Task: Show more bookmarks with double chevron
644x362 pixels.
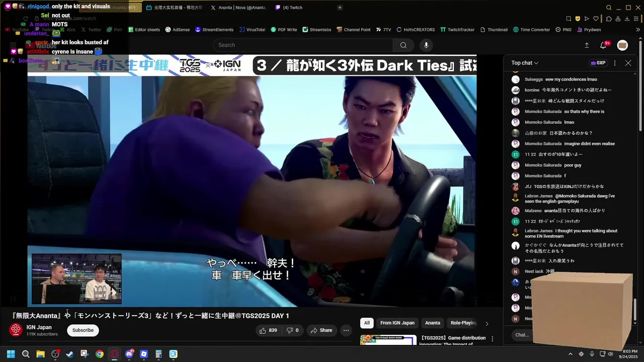Action: (x=637, y=30)
